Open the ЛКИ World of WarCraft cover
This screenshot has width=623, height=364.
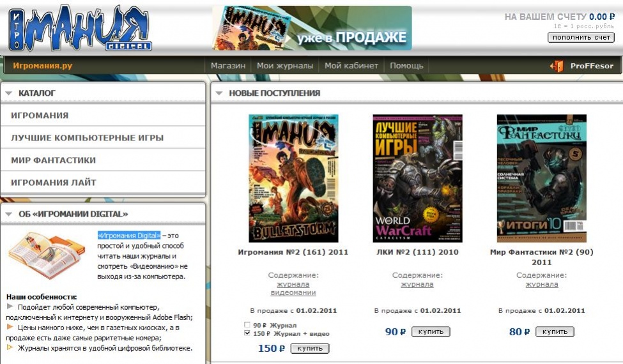point(418,178)
